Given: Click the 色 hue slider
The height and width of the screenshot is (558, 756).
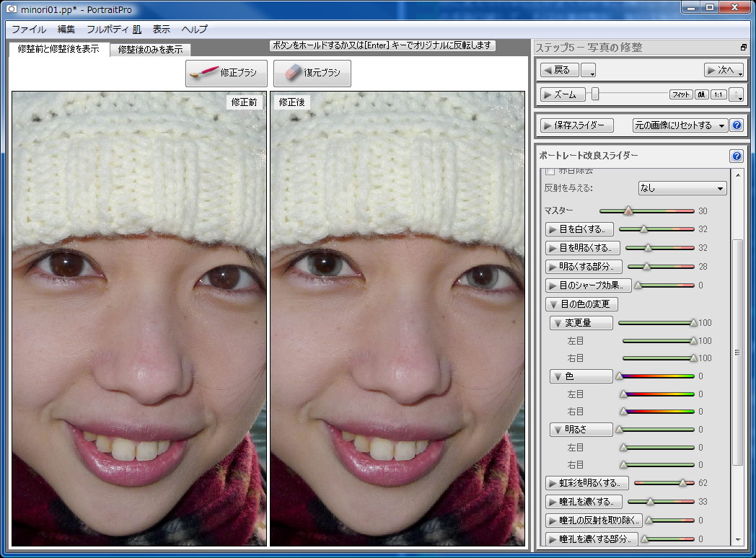Looking at the screenshot, I should (656, 376).
